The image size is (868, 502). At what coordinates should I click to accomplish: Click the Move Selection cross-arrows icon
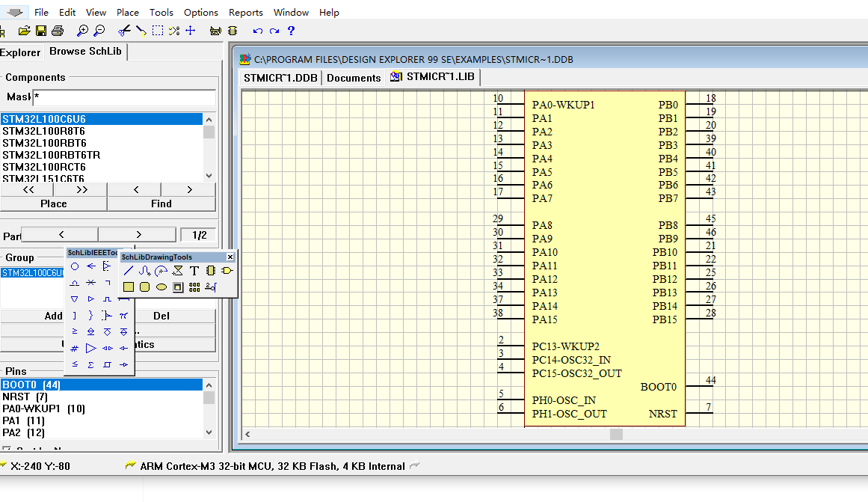191,31
